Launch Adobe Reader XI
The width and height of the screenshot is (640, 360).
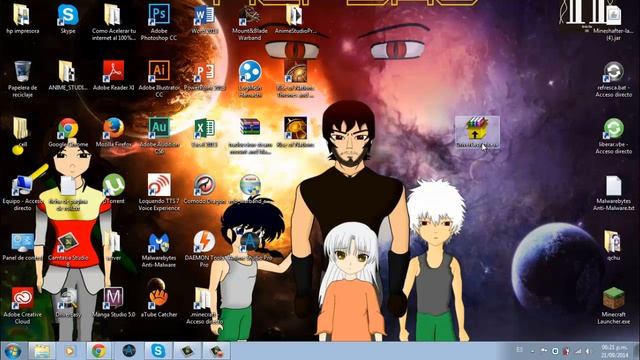[113, 76]
